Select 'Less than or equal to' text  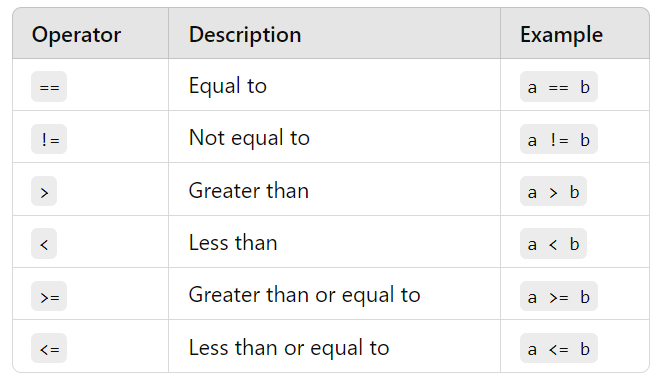click(289, 348)
